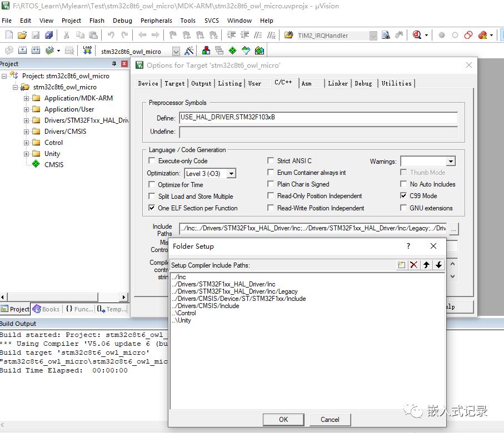Expand the Application/MDK-ARM folder
This screenshot has height=433, width=504.
[x=26, y=98]
